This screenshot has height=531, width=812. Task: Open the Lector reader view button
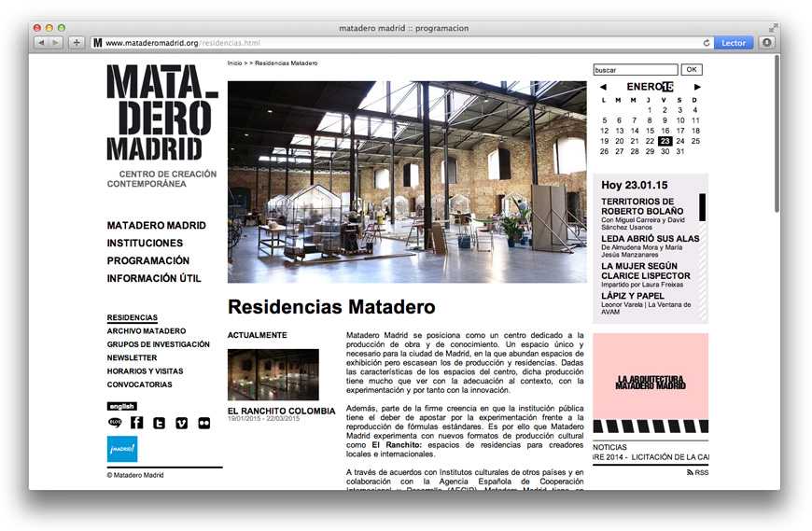(x=734, y=43)
